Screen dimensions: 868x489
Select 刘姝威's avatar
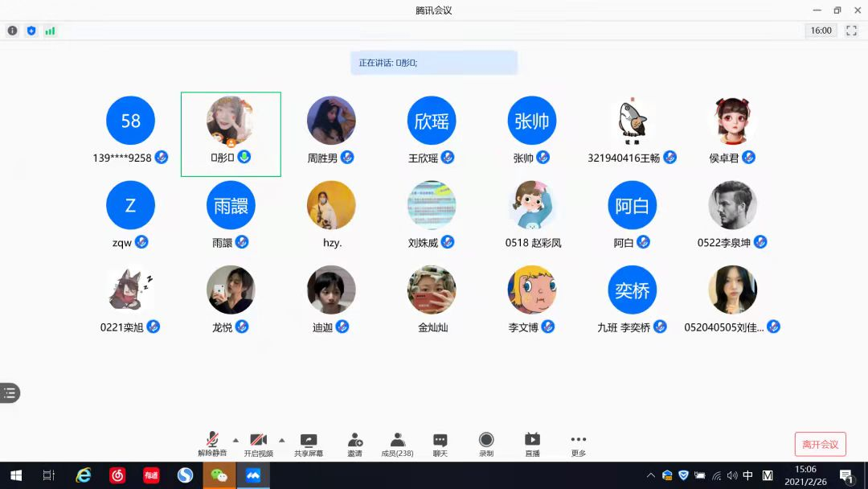pos(432,205)
